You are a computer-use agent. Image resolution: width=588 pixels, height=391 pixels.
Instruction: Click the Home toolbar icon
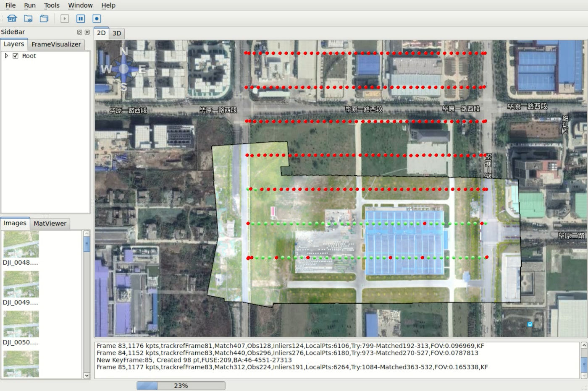point(12,18)
